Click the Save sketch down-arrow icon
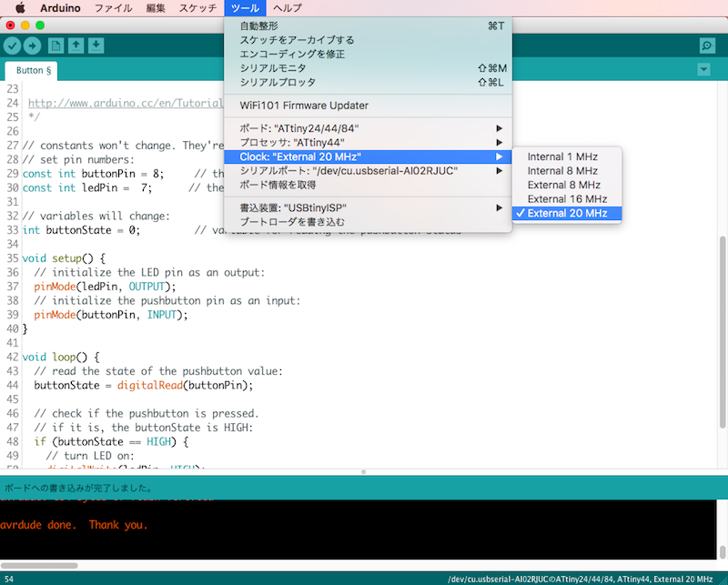The height and width of the screenshot is (585, 728). coord(96,45)
